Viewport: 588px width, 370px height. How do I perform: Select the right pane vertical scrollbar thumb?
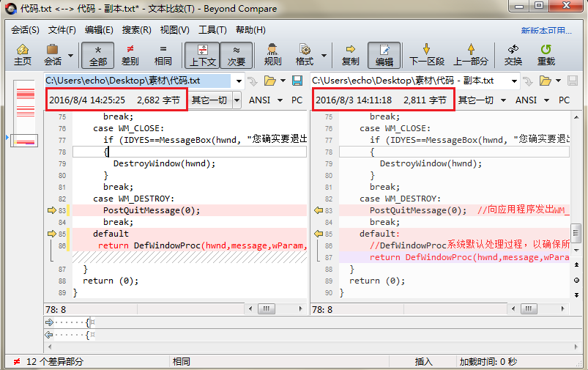[x=576, y=233]
